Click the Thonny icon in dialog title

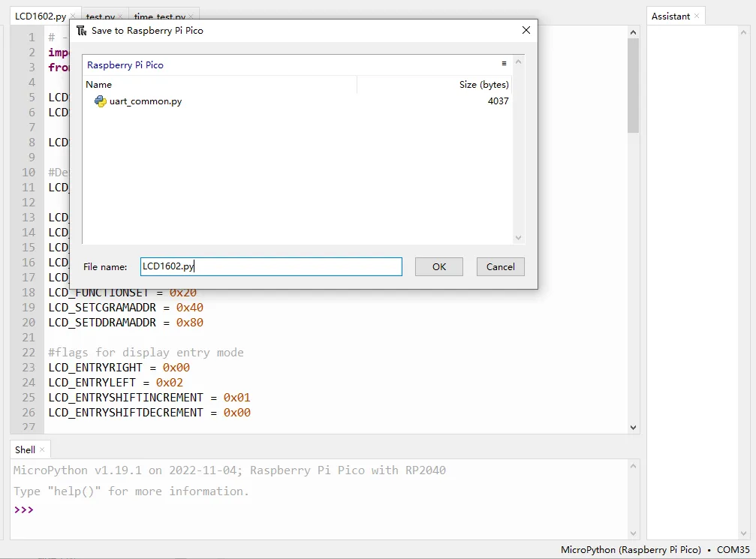pos(82,31)
